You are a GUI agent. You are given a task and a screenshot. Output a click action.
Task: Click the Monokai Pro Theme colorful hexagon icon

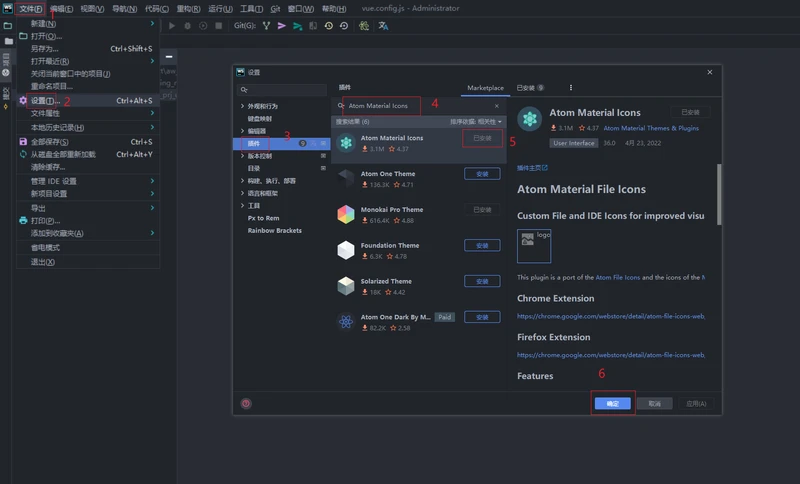346,214
